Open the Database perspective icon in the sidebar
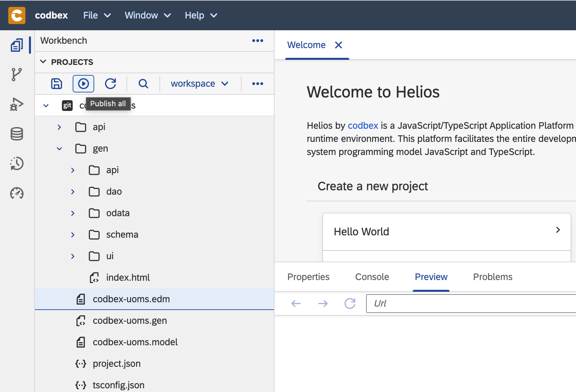 17,134
